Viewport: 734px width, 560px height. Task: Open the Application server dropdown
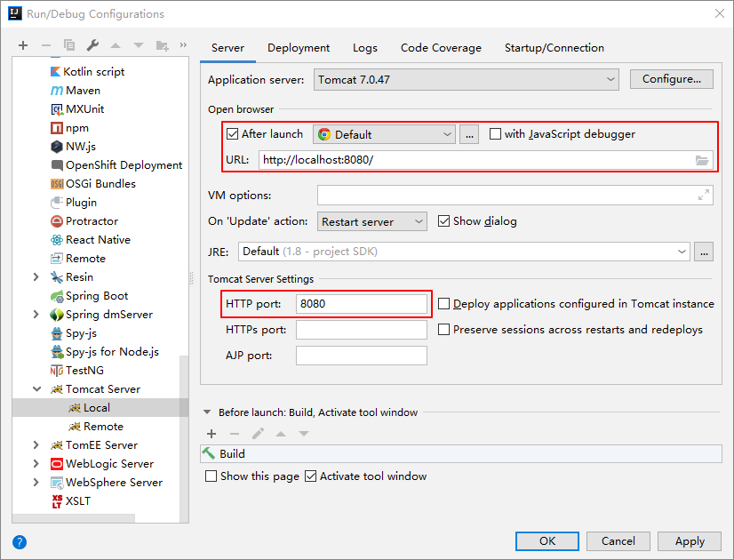467,80
